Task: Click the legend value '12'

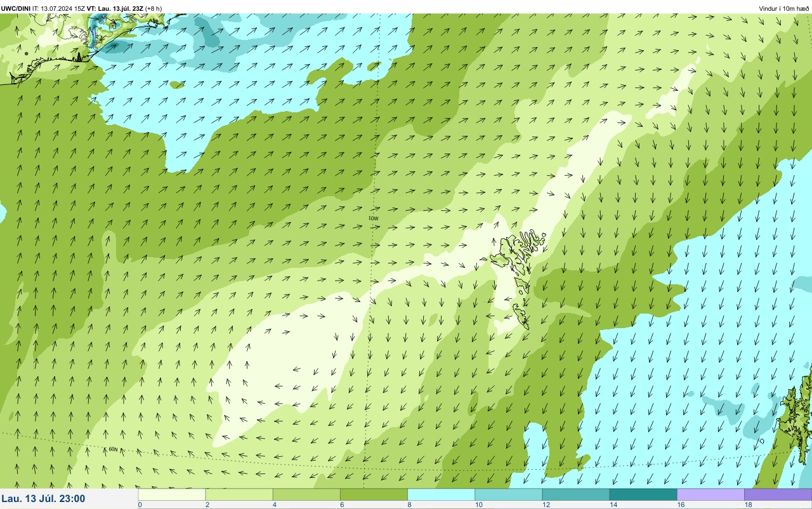Action: [546, 505]
